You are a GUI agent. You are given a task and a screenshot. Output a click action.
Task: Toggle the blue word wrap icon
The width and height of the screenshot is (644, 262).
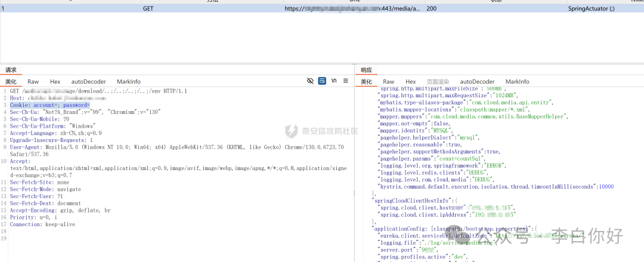point(322,81)
